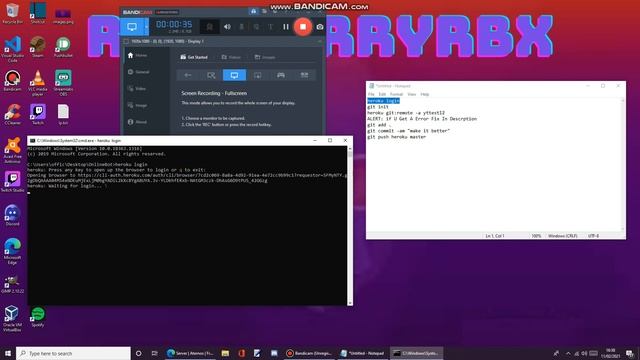Click the 'git push heroku master' line in Notepad

click(396, 137)
